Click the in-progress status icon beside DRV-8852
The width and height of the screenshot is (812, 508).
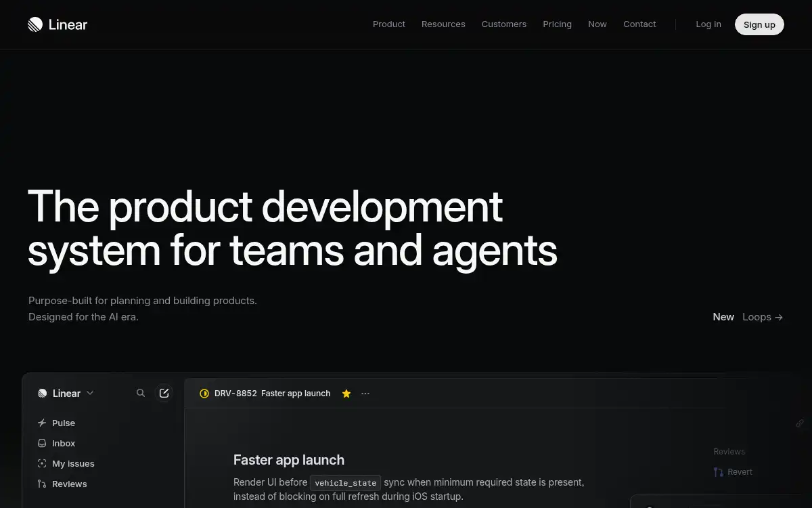coord(204,394)
